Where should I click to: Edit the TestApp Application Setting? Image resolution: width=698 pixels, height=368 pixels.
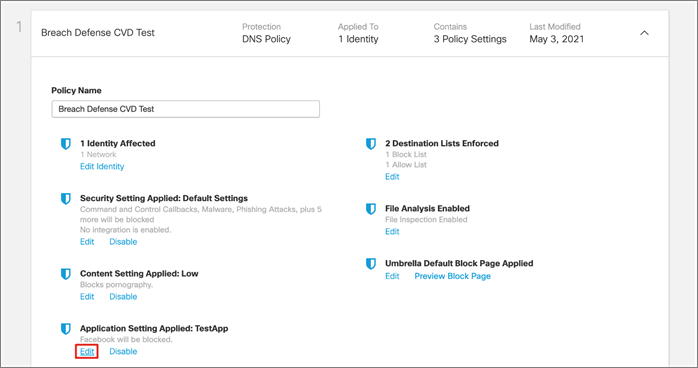(x=87, y=352)
